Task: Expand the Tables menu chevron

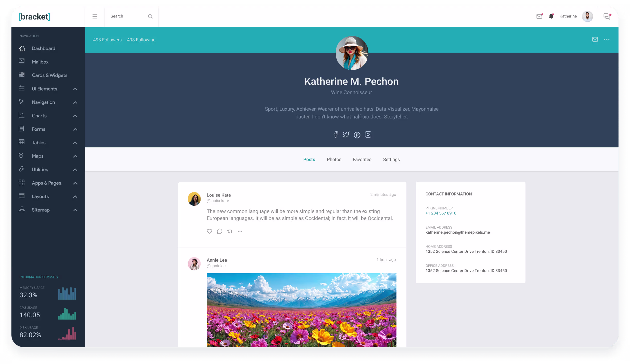Action: click(x=75, y=143)
